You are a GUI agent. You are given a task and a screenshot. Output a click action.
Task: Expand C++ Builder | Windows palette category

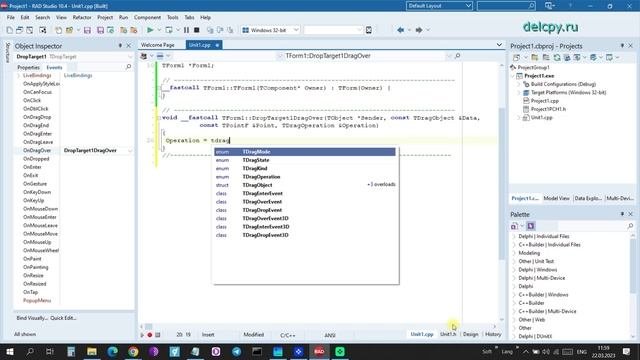[x=514, y=295]
